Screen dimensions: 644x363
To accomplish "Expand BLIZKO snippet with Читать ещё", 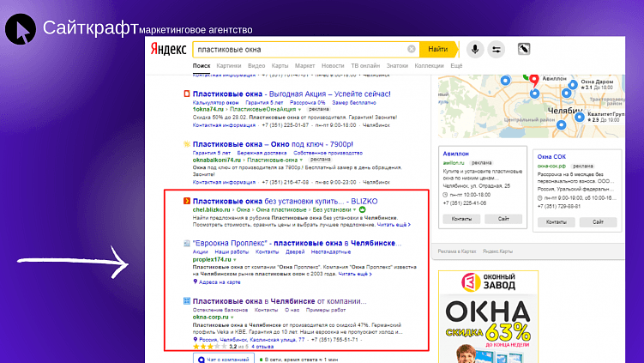I will (394, 225).
